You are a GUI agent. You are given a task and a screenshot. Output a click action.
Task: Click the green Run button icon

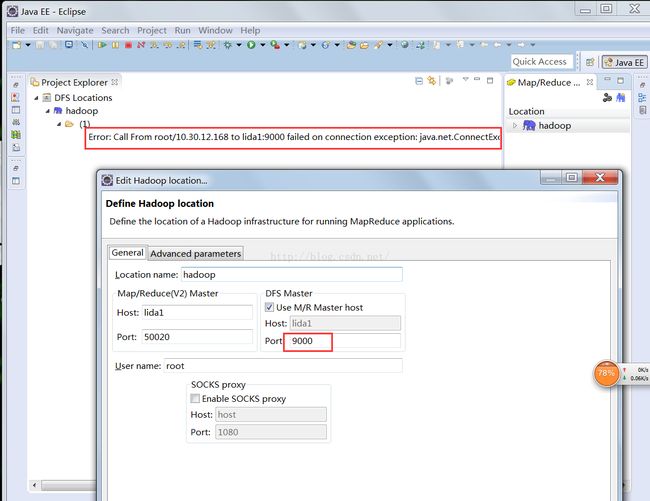[251, 45]
